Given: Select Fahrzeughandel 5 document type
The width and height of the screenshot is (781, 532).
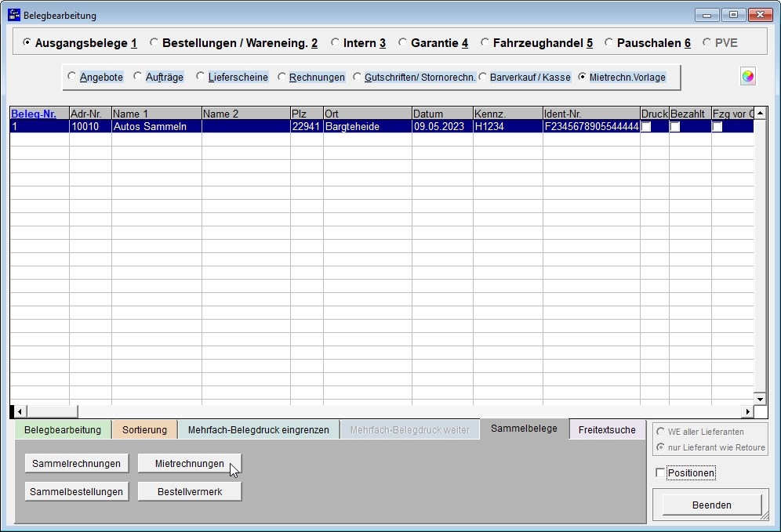Looking at the screenshot, I should click(537, 43).
